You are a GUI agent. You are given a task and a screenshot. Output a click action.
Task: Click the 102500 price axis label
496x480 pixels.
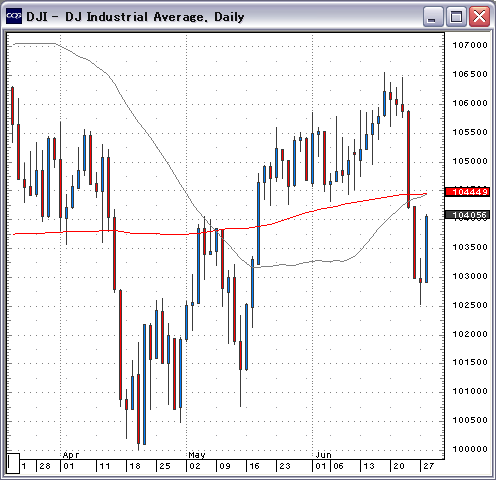470,305
